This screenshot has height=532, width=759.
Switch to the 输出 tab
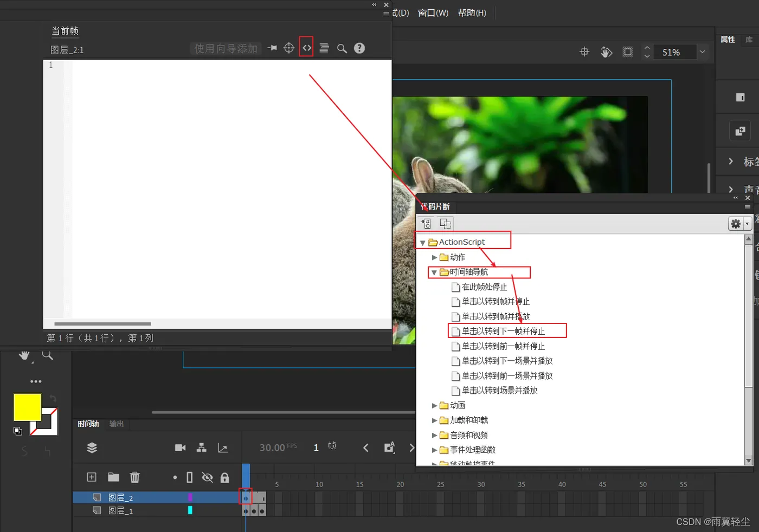(117, 424)
